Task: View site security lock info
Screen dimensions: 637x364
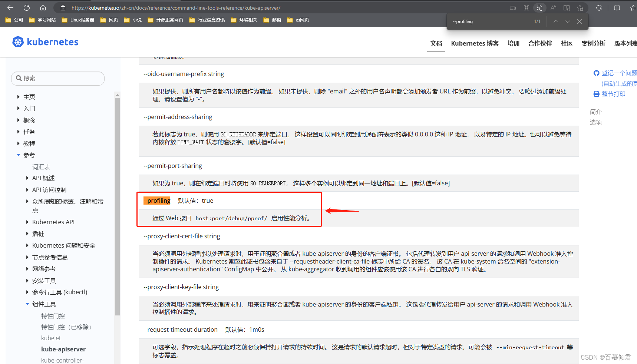Action: click(x=63, y=8)
